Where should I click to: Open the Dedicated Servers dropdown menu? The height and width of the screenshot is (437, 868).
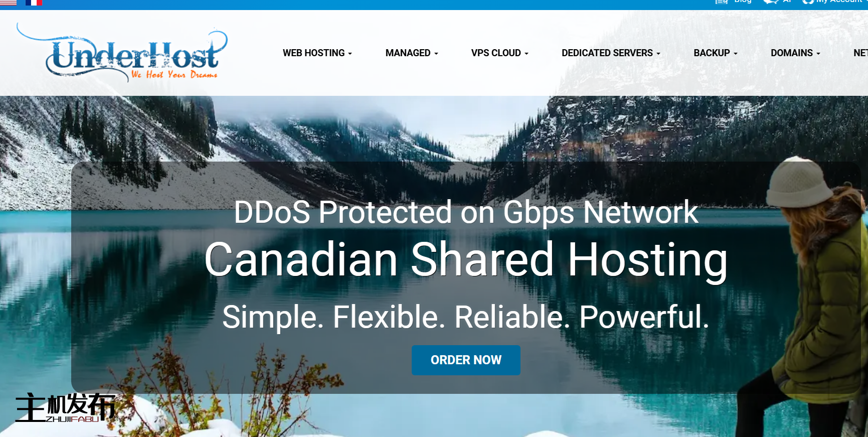click(x=611, y=53)
